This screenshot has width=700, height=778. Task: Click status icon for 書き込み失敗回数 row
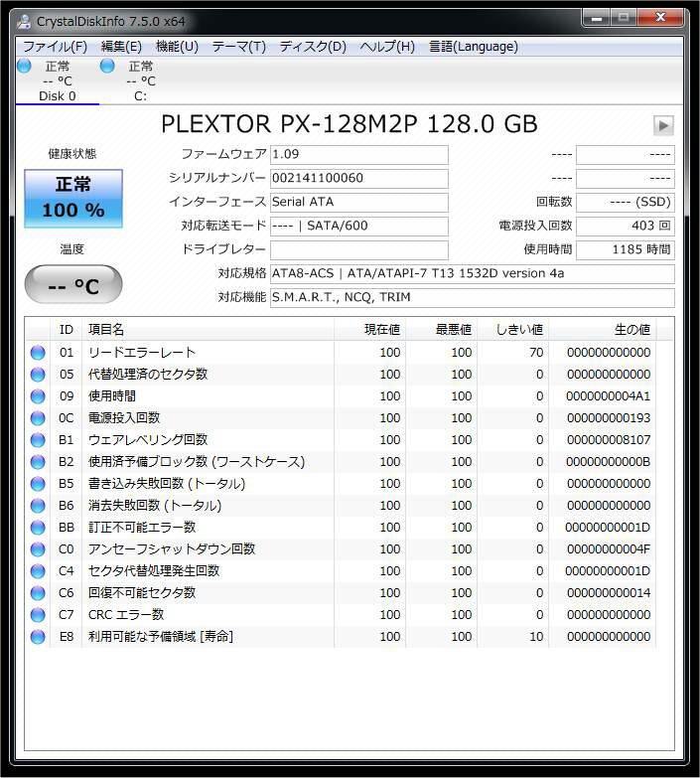[x=38, y=484]
